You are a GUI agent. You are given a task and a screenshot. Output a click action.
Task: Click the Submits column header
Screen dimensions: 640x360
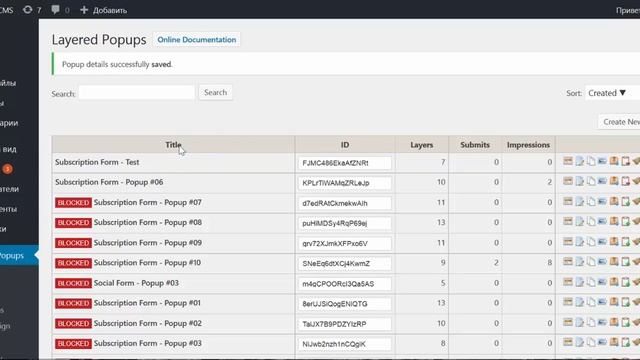coord(475,144)
